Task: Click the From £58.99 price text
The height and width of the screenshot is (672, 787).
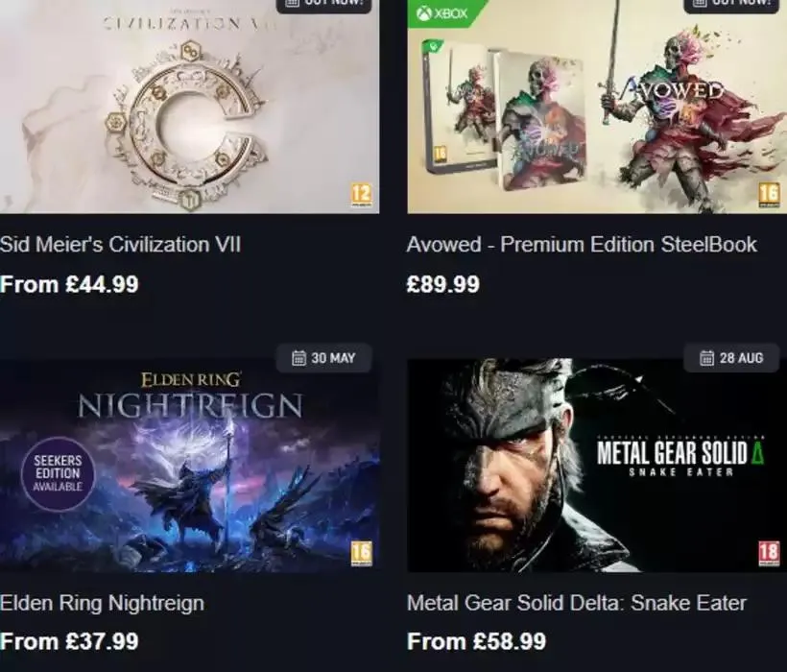Action: [477, 641]
